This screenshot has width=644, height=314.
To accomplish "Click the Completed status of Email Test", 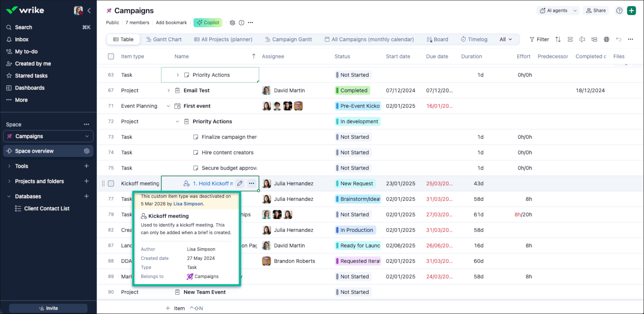I will click(x=353, y=90).
